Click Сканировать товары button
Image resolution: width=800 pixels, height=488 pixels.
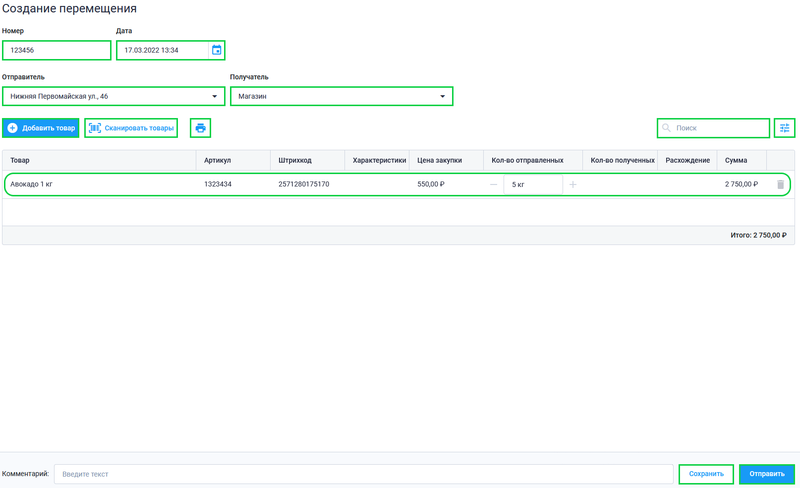point(131,128)
